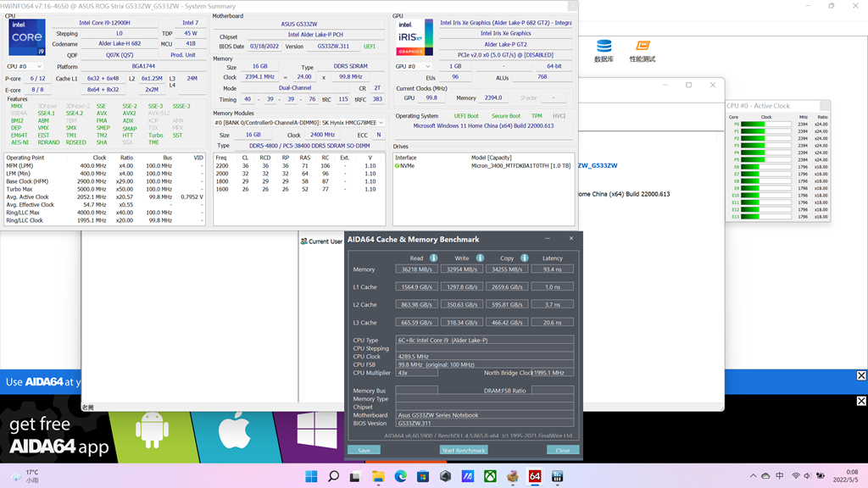Open the GPU #0 selector dropdown
Screen dimensions: 868x488
pos(413,66)
